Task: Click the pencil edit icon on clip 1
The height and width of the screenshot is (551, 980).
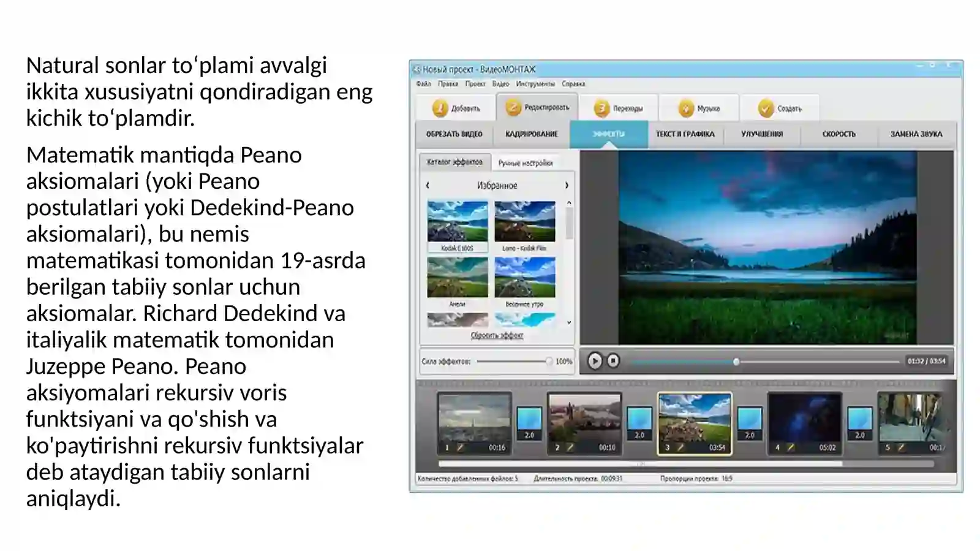Action: (461, 447)
